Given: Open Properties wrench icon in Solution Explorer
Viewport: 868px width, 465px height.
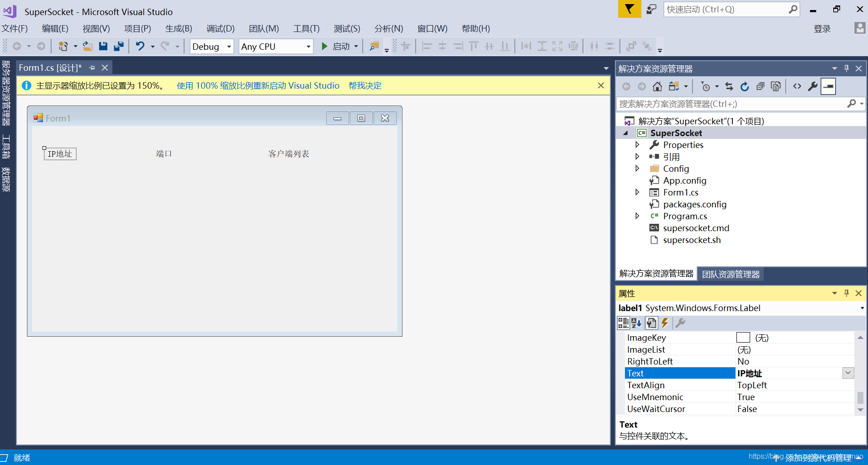Looking at the screenshot, I should tap(813, 86).
